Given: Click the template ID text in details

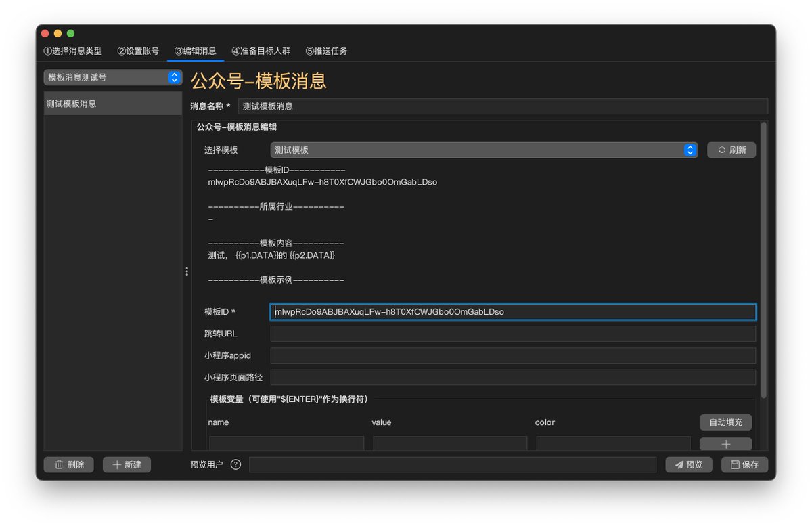Looking at the screenshot, I should 323,182.
